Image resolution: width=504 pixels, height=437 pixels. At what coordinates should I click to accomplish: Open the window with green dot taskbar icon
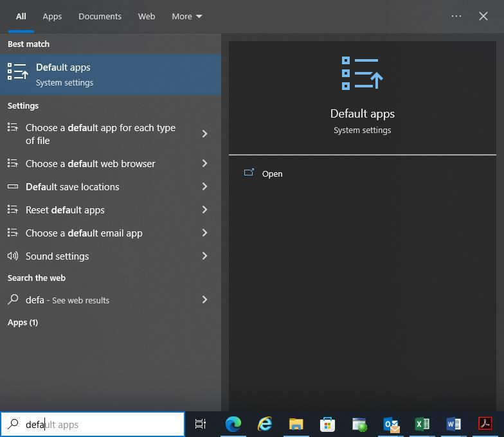(x=359, y=424)
